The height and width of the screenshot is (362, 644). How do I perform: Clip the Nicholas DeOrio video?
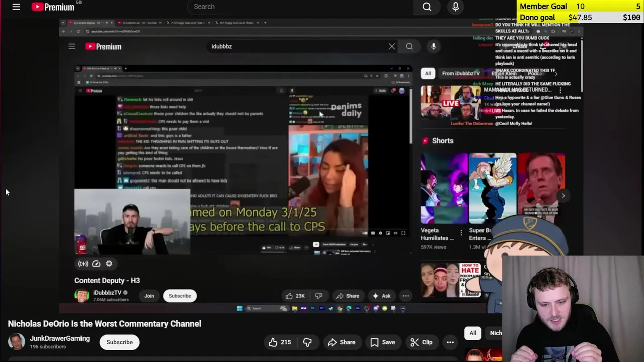pyautogui.click(x=421, y=342)
